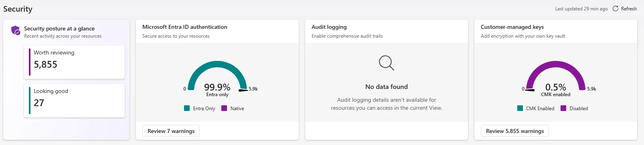
Task: Toggle the Entra Only teal legend swatch
Action: click(187, 108)
